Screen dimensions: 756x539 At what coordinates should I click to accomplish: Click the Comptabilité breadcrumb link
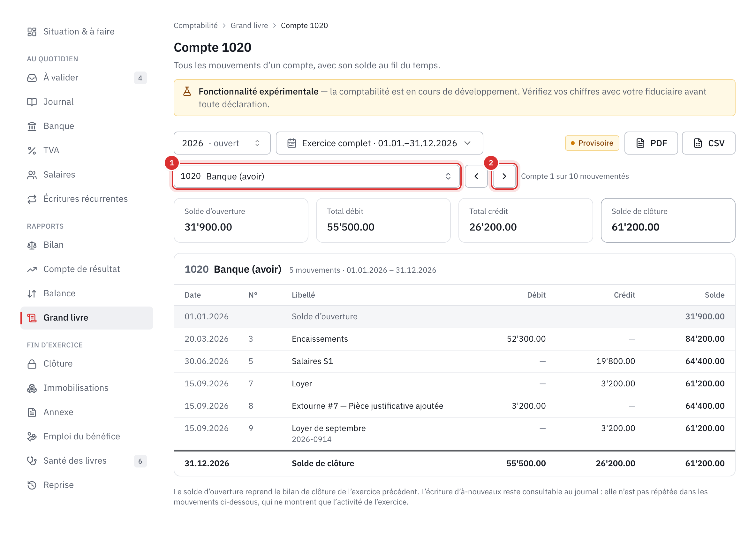pyautogui.click(x=196, y=26)
